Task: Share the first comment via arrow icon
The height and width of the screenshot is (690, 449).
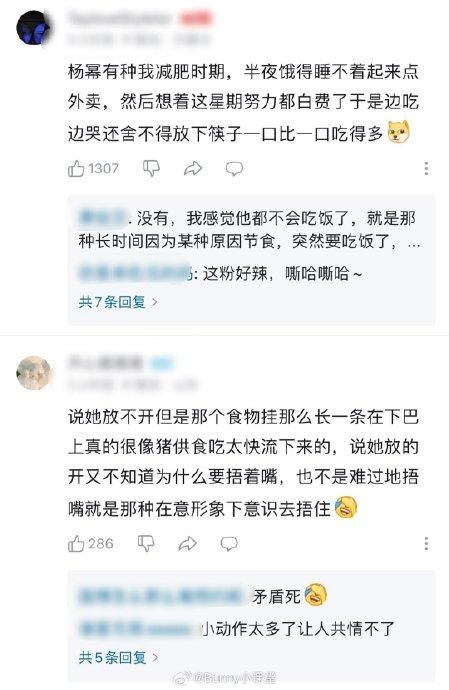Action: pos(193,169)
